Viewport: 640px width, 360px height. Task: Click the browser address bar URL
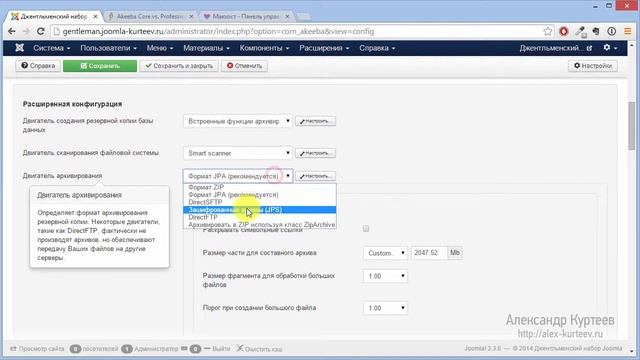tap(218, 31)
